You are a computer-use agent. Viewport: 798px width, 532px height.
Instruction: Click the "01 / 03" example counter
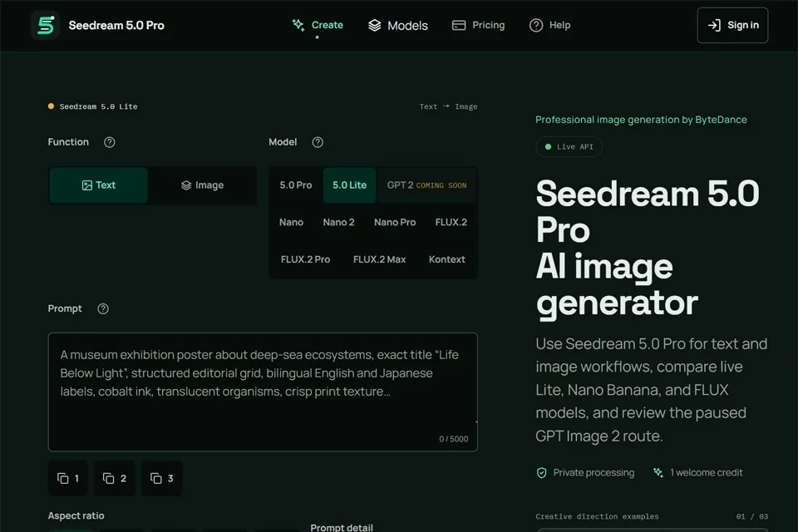(x=752, y=516)
